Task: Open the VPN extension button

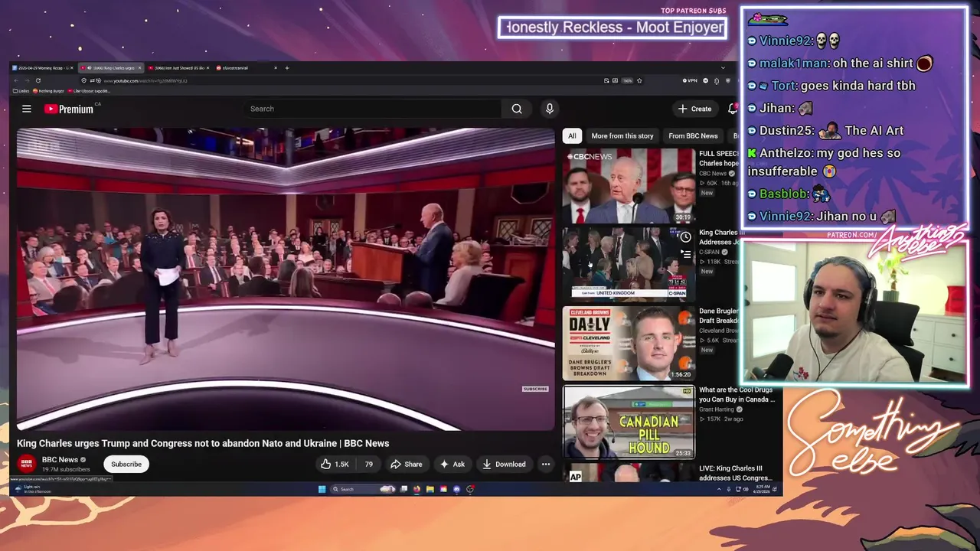Action: tap(690, 80)
